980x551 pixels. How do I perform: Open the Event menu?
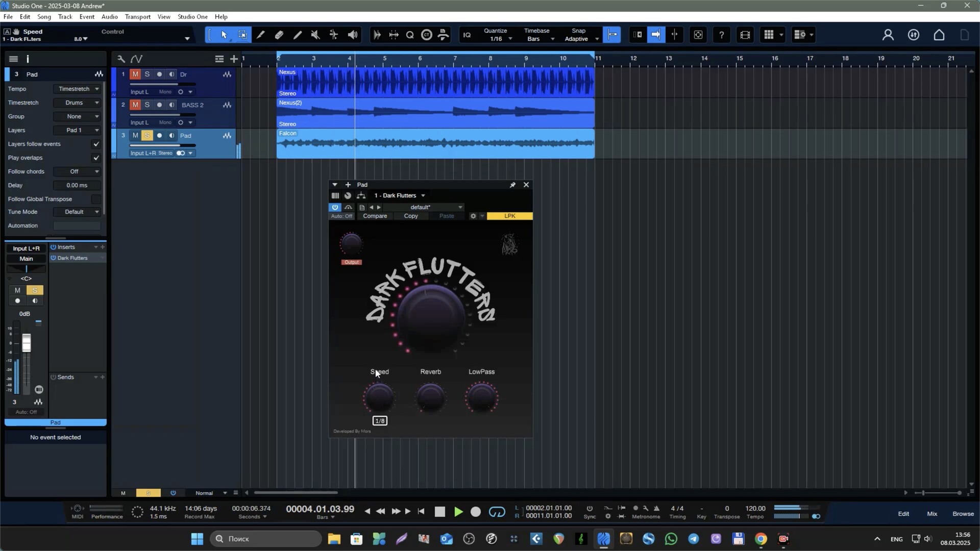click(x=87, y=17)
